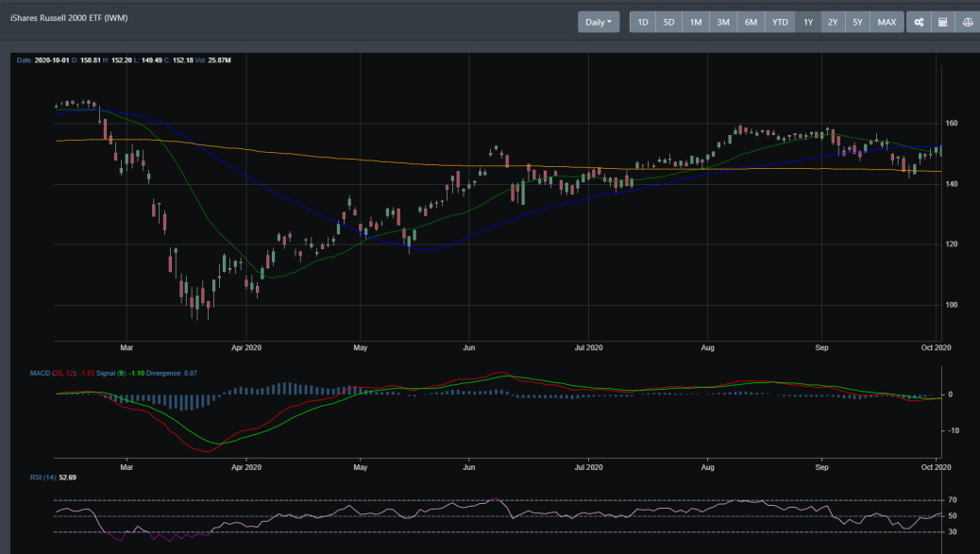Open the chart settings gears icon
The width and height of the screenshot is (980, 554).
tap(919, 22)
